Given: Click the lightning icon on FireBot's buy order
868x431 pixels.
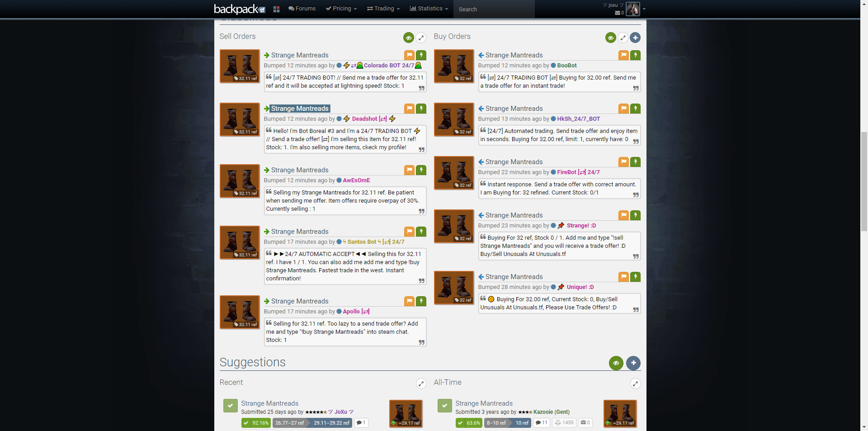Looking at the screenshot, I should (635, 162).
